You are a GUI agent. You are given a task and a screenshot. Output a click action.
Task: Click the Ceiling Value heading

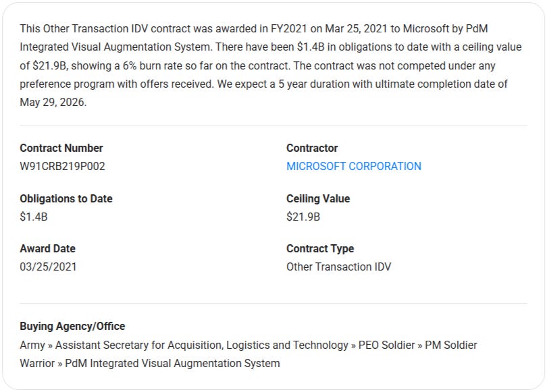coord(318,198)
